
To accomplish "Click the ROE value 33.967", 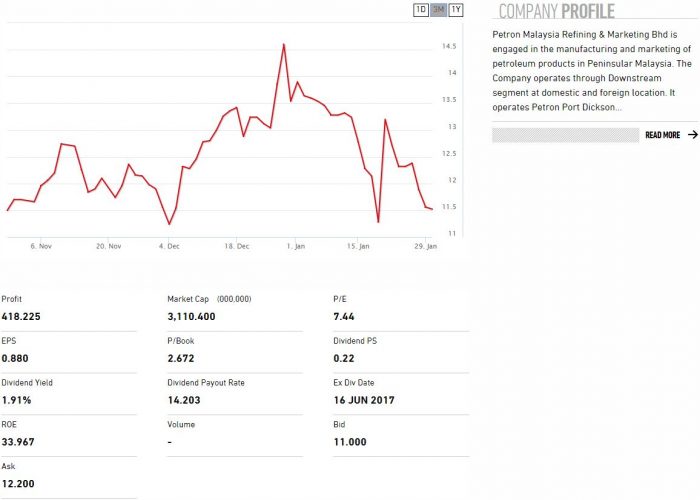I will pyautogui.click(x=18, y=442).
